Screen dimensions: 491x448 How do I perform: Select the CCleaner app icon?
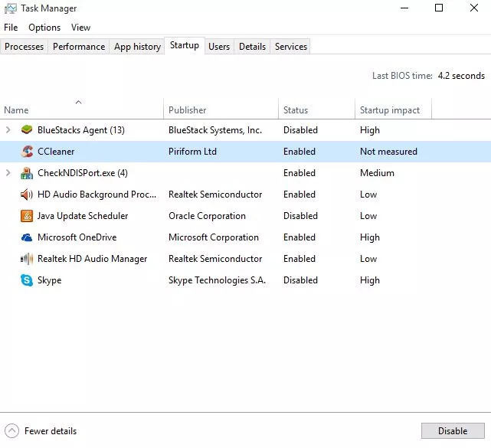click(27, 151)
